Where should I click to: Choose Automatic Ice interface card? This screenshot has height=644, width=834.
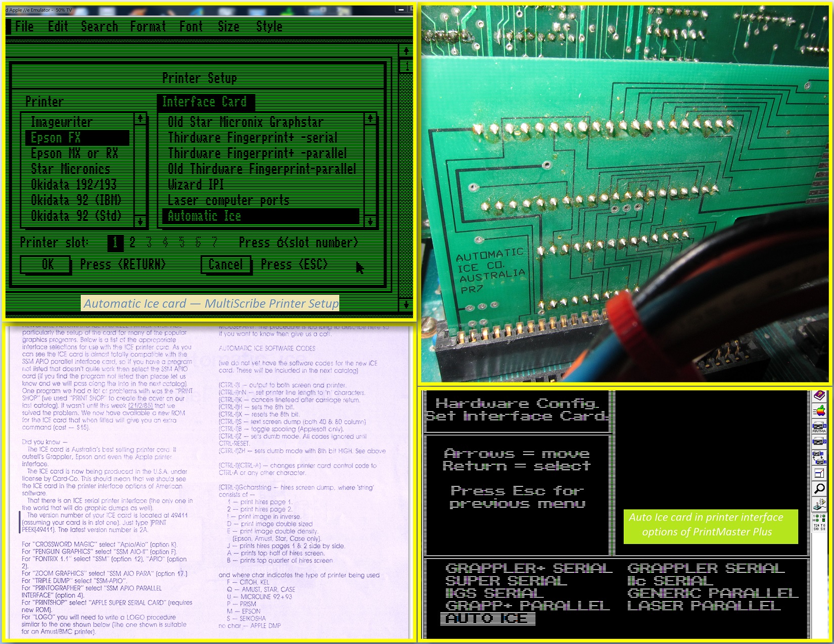260,216
